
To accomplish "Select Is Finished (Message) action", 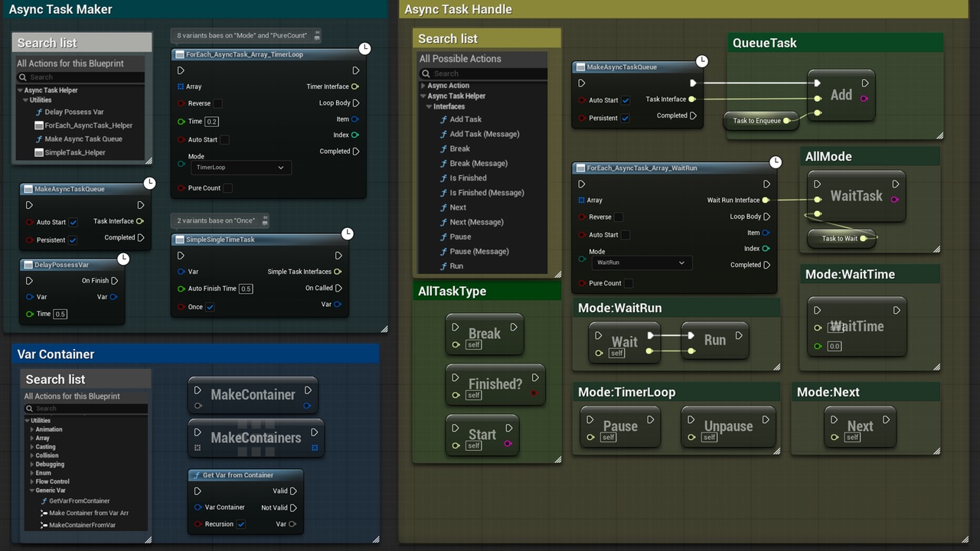I will 486,193.
